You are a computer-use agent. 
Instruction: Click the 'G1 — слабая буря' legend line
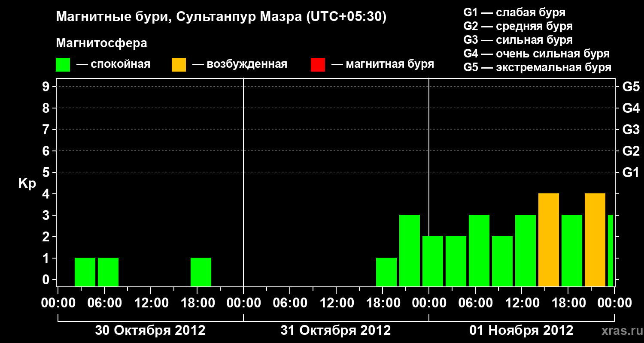[514, 12]
